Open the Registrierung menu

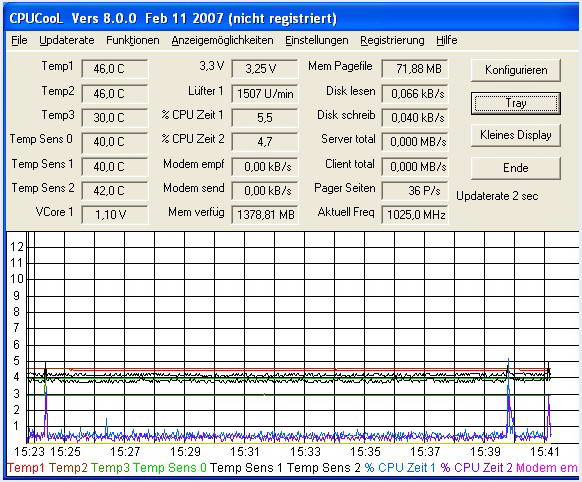pyautogui.click(x=392, y=40)
